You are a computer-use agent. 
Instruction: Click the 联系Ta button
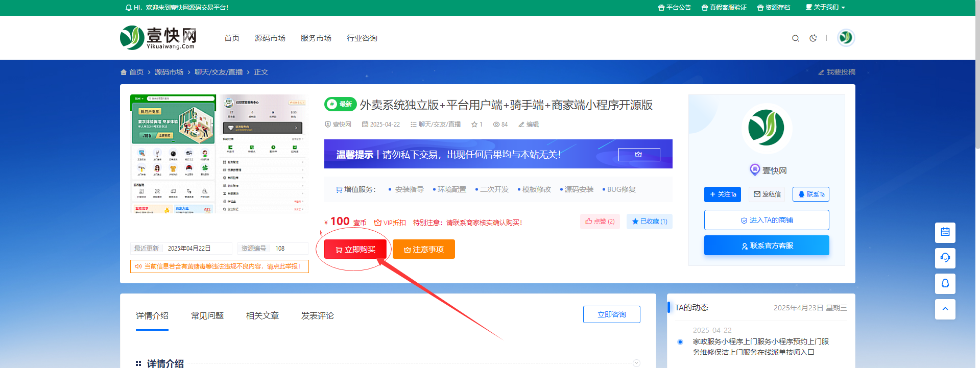[811, 194]
